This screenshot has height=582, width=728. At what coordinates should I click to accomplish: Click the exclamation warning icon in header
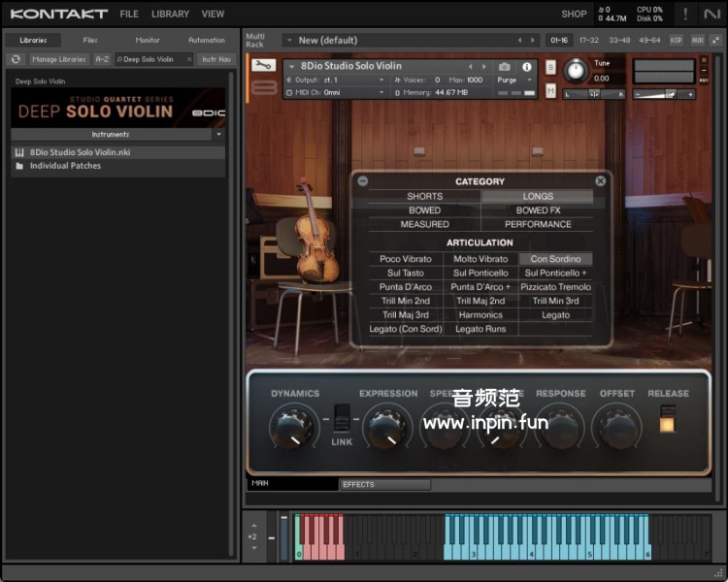[685, 14]
